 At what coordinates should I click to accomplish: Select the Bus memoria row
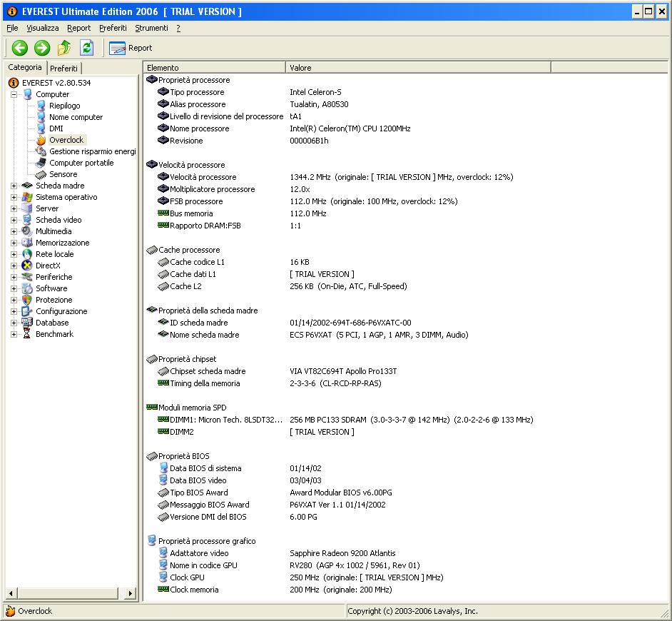click(242, 213)
